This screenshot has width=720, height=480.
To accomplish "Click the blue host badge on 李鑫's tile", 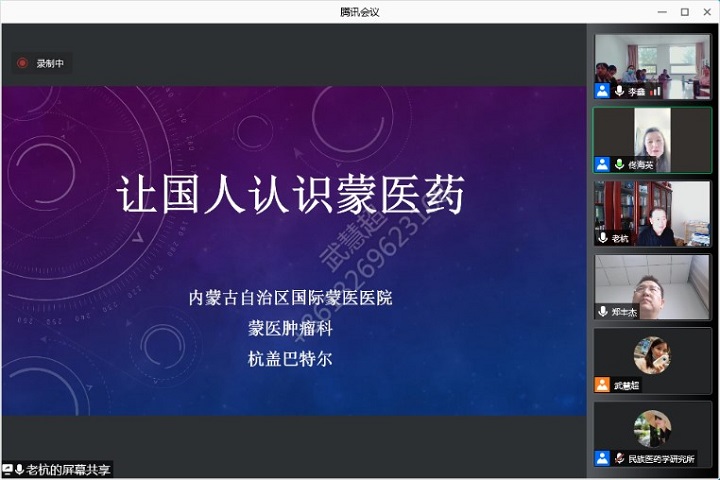I will point(603,91).
